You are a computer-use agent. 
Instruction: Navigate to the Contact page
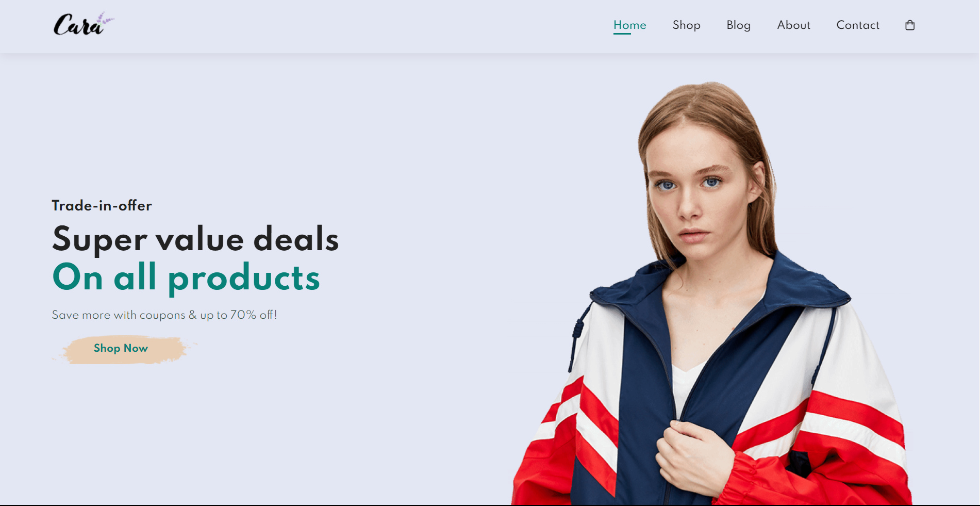tap(858, 25)
